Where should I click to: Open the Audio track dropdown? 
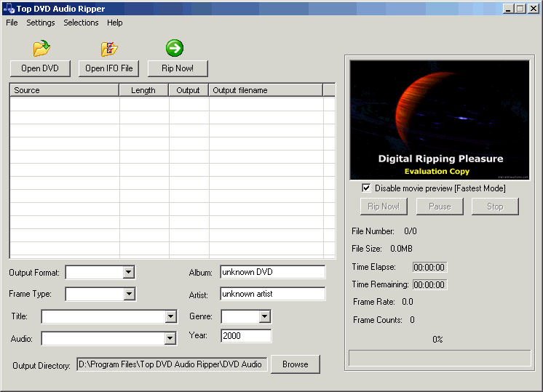[170, 338]
